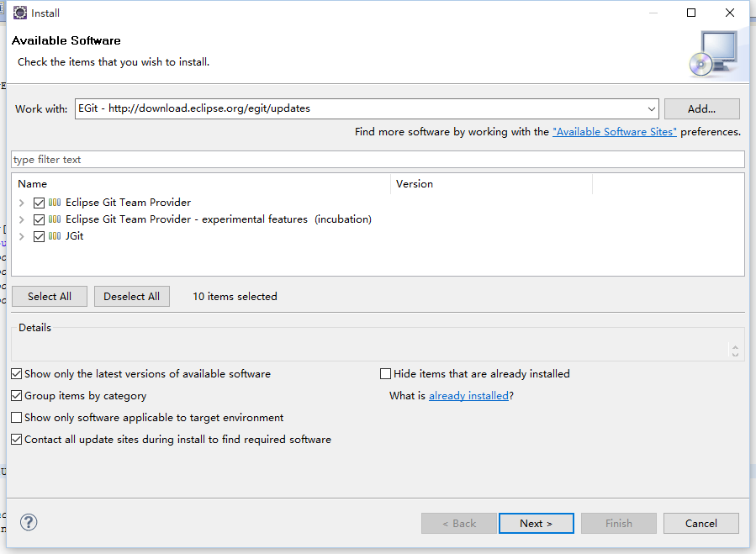Image resolution: width=756 pixels, height=554 pixels.
Task: Click the category icon beside JGit
Action: tap(55, 236)
